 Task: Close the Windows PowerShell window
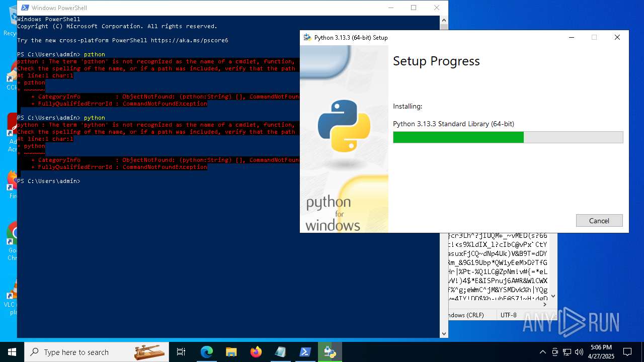[x=437, y=8]
